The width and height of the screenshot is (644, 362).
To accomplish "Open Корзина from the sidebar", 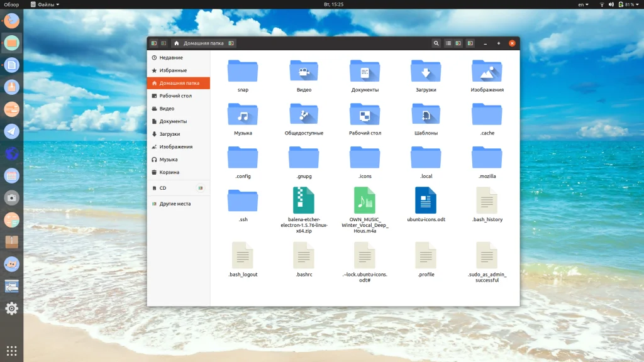I will [169, 172].
